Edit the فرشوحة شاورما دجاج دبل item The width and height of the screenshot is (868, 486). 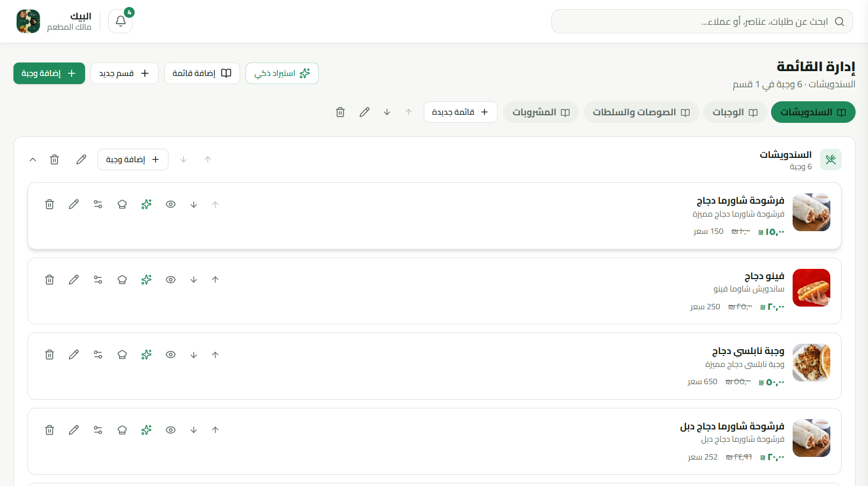pyautogui.click(x=74, y=430)
